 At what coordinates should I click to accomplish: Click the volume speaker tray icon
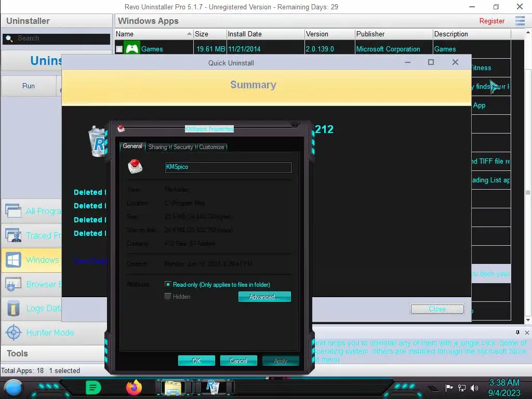[474, 388]
